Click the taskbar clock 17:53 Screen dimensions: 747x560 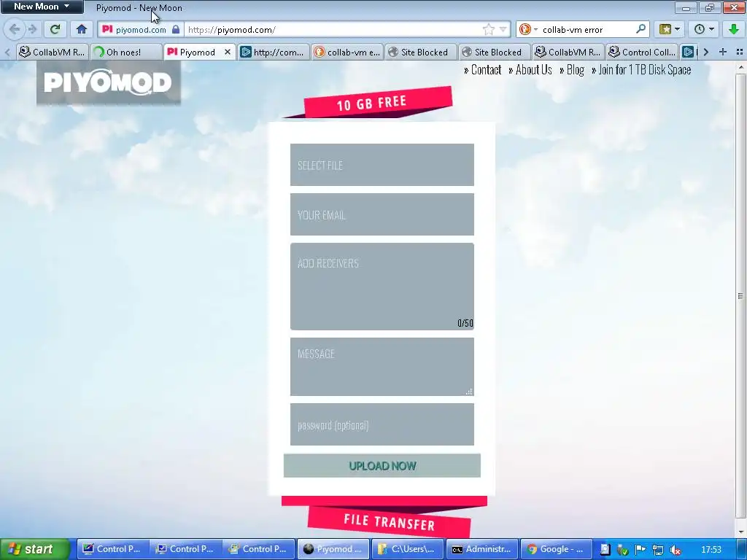(711, 550)
